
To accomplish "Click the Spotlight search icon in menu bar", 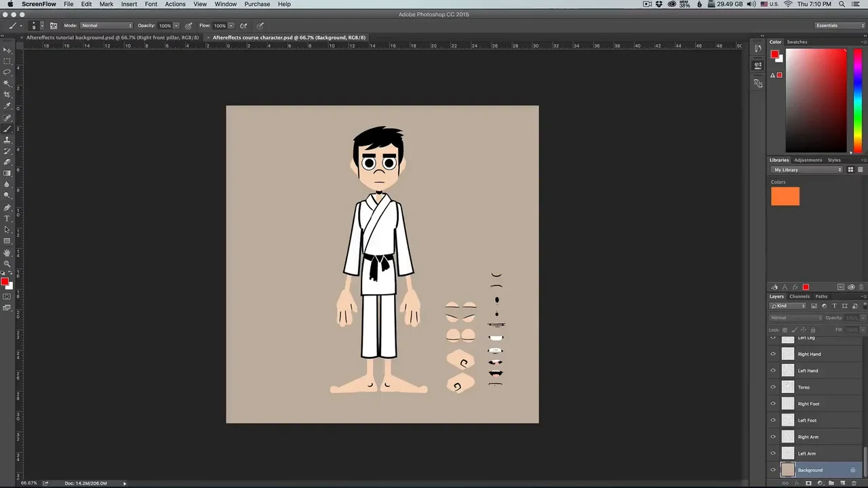I will 842,4.
